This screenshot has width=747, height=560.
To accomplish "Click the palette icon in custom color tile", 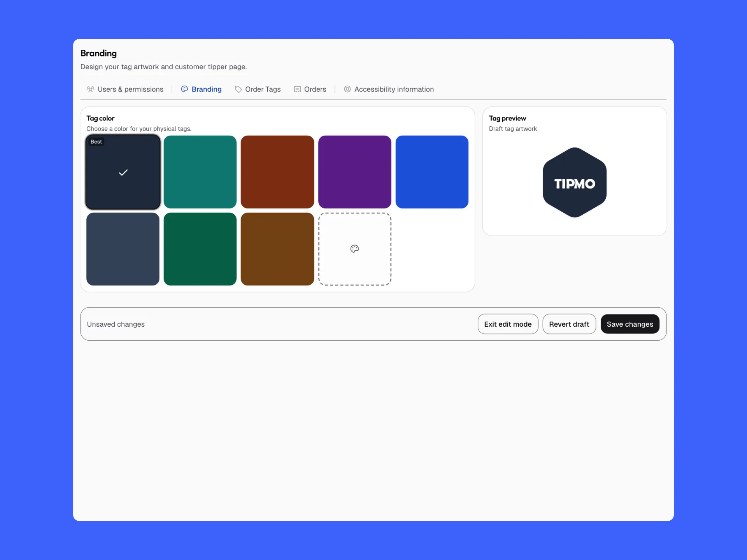I will point(354,249).
